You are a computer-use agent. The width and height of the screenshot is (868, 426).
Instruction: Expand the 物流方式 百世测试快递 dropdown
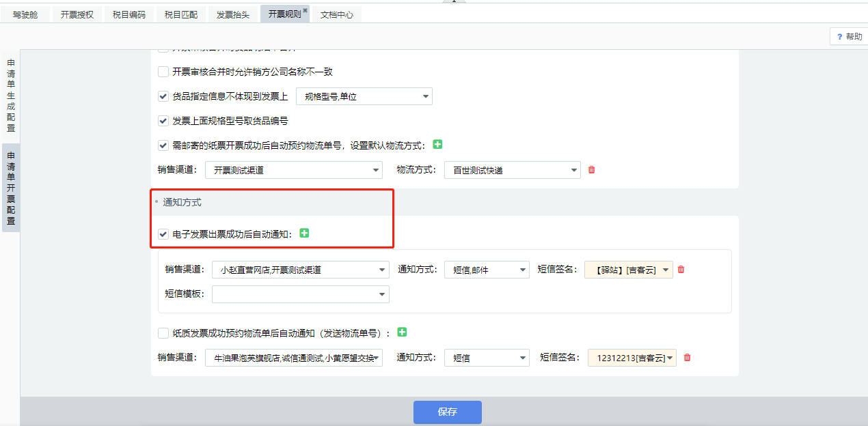[x=512, y=170]
